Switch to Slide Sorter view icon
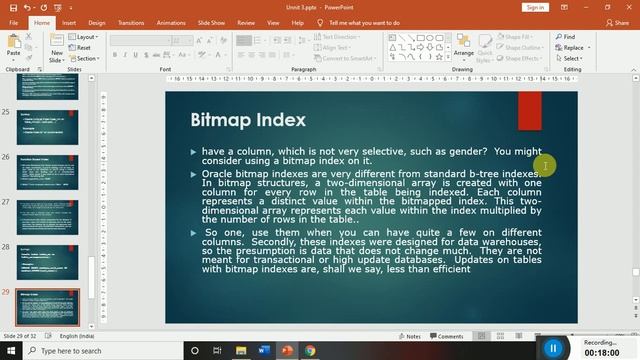This screenshot has width=640, height=360. 500,336
